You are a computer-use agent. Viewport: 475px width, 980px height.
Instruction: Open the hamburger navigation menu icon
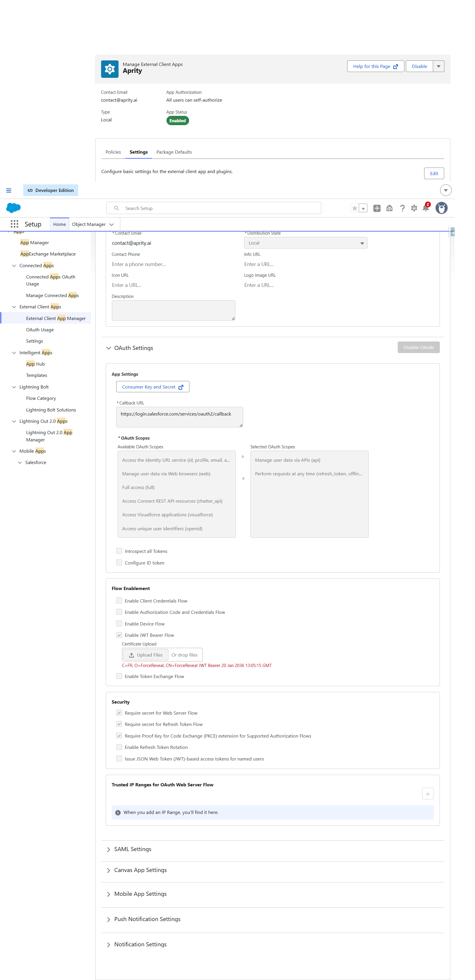tap(9, 190)
